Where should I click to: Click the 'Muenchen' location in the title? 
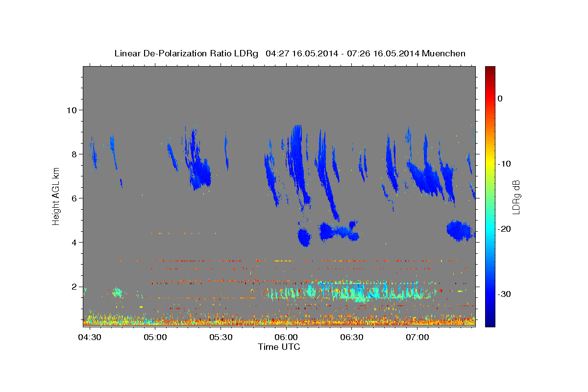[444, 53]
